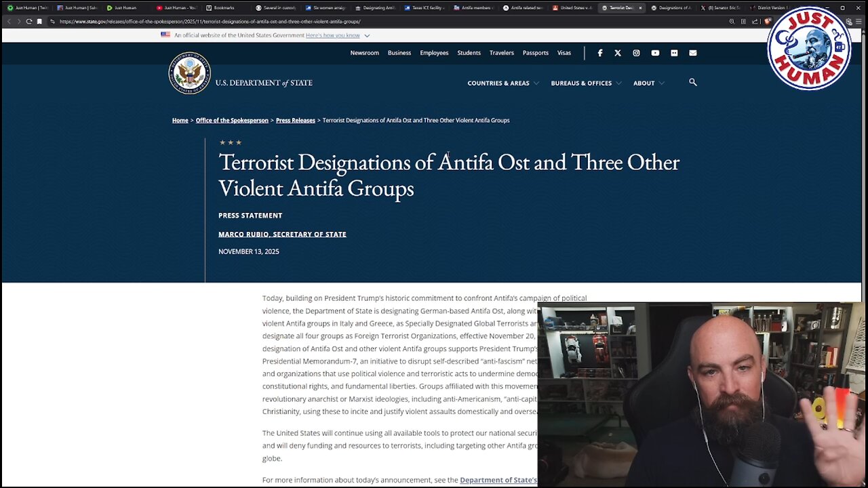Click the Department of State's link in article
The image size is (868, 488).
pos(498,480)
